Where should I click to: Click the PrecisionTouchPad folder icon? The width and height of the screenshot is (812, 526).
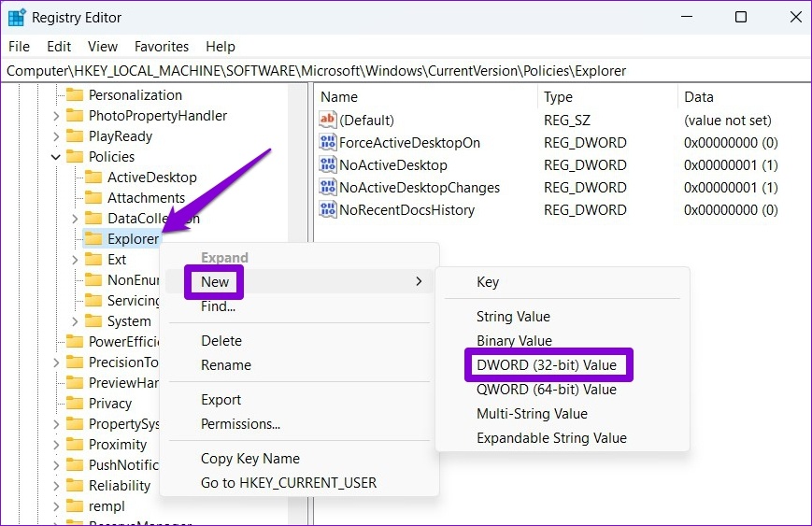coord(75,363)
